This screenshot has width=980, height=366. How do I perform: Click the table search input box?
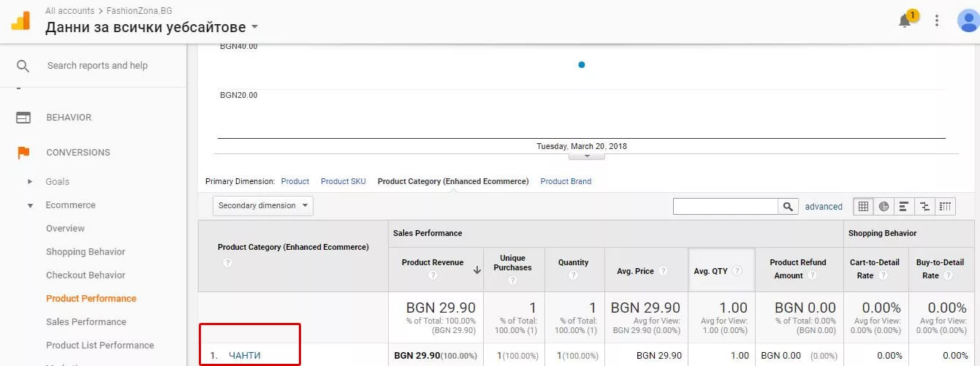tap(726, 207)
